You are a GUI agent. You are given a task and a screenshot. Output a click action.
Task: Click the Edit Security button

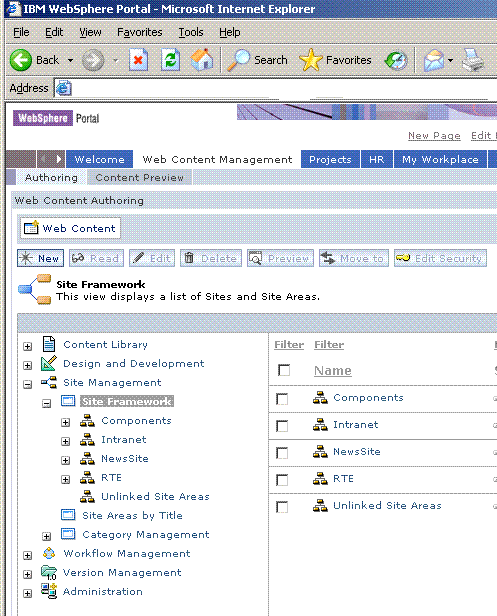click(x=440, y=258)
